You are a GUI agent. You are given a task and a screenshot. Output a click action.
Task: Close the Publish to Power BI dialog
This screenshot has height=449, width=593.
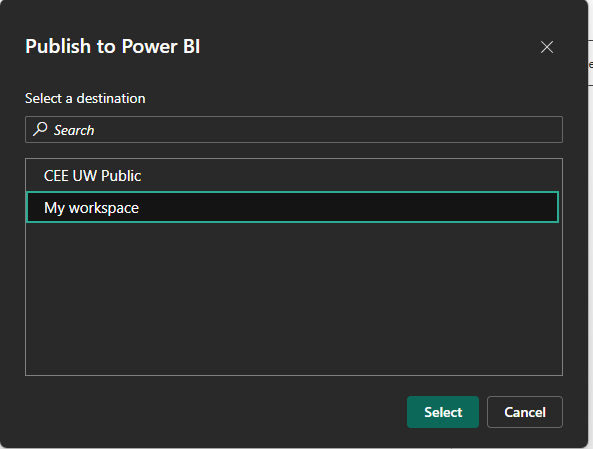pos(546,47)
